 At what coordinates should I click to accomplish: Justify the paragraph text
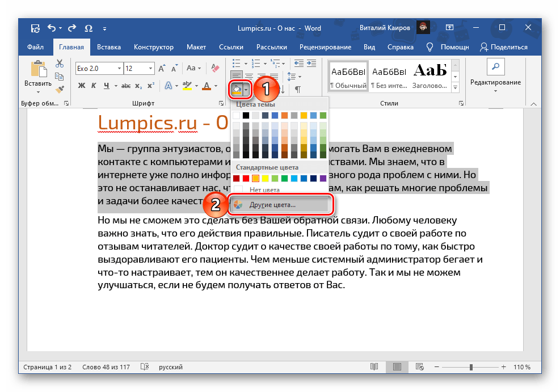pyautogui.click(x=274, y=77)
